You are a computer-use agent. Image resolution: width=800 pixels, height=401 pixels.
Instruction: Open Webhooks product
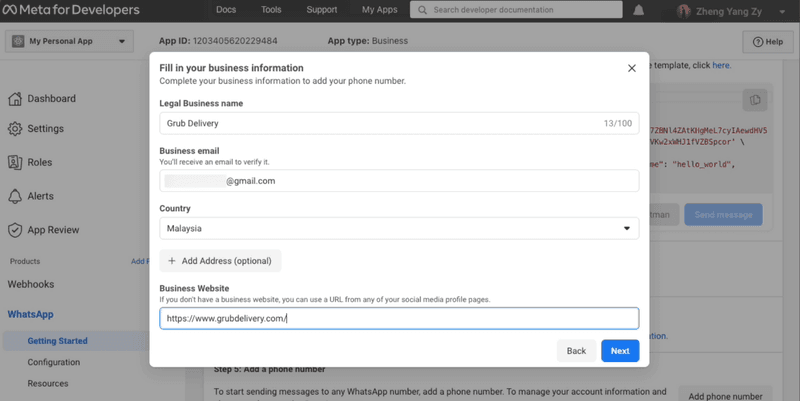[x=31, y=284]
